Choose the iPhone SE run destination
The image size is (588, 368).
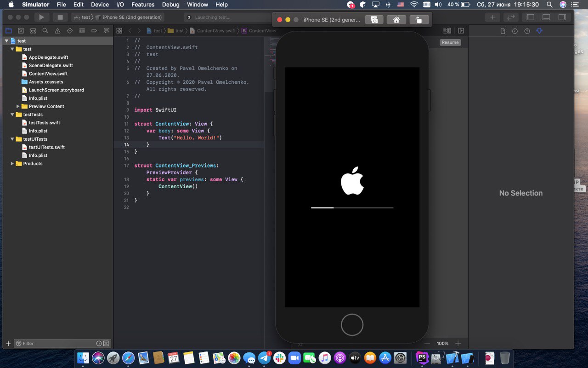click(129, 17)
